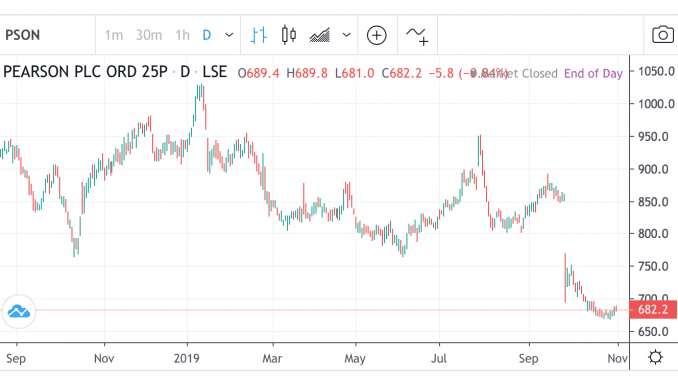Screen dimensions: 678x381
Task: Click the 682.2 current price label
Action: pyautogui.click(x=653, y=310)
